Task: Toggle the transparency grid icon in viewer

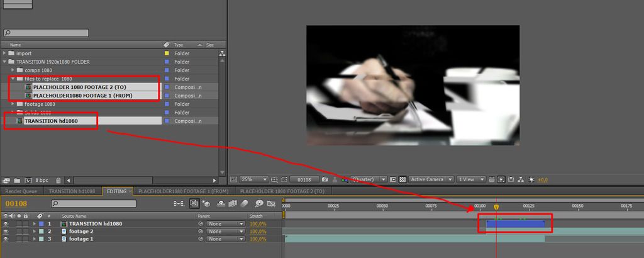Action: coord(402,179)
